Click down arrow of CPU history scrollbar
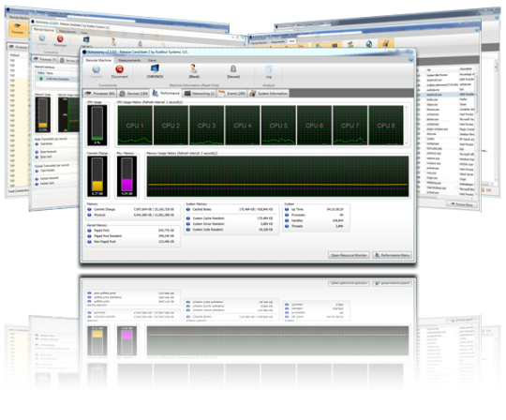 pyautogui.click(x=407, y=142)
